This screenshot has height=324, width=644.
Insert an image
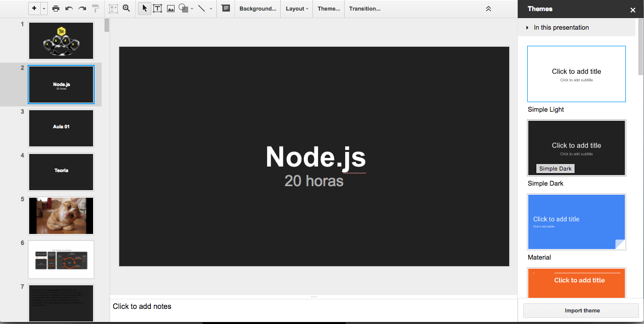pyautogui.click(x=171, y=9)
